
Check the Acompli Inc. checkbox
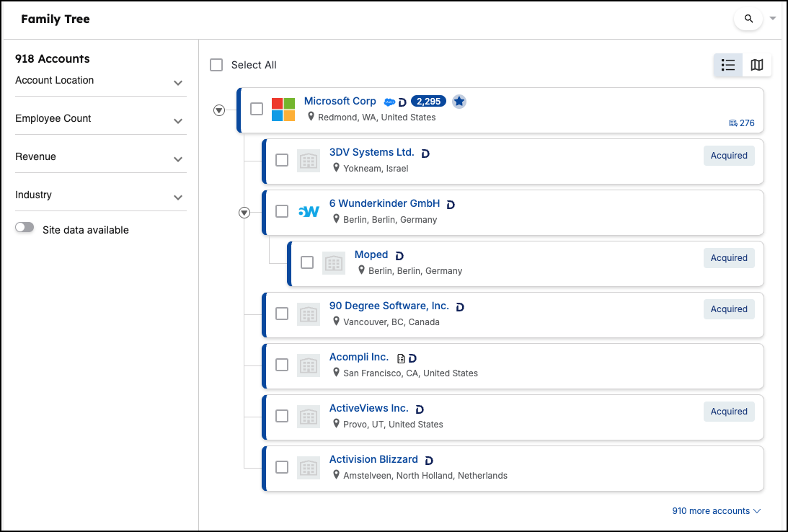pyautogui.click(x=282, y=365)
